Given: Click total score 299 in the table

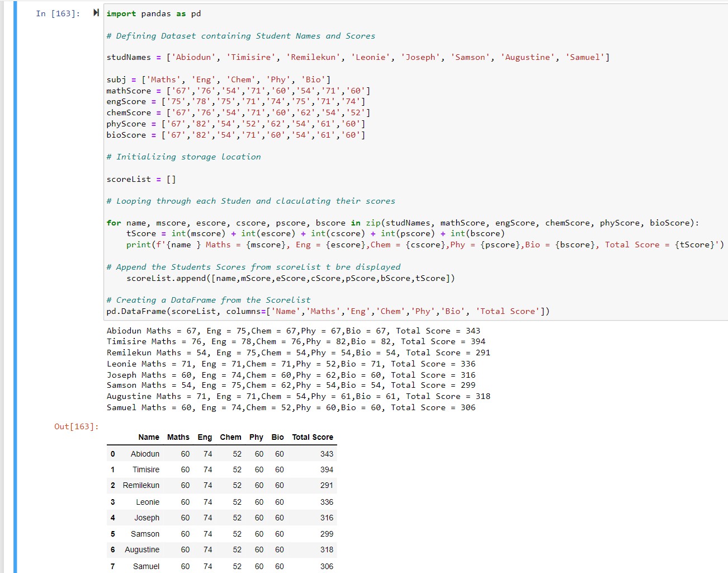Looking at the screenshot, I should pos(327,534).
